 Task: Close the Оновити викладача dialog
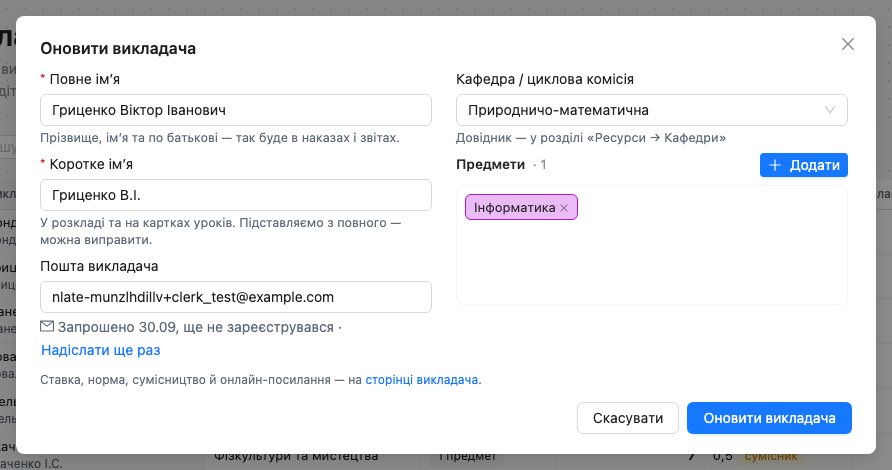click(x=848, y=44)
